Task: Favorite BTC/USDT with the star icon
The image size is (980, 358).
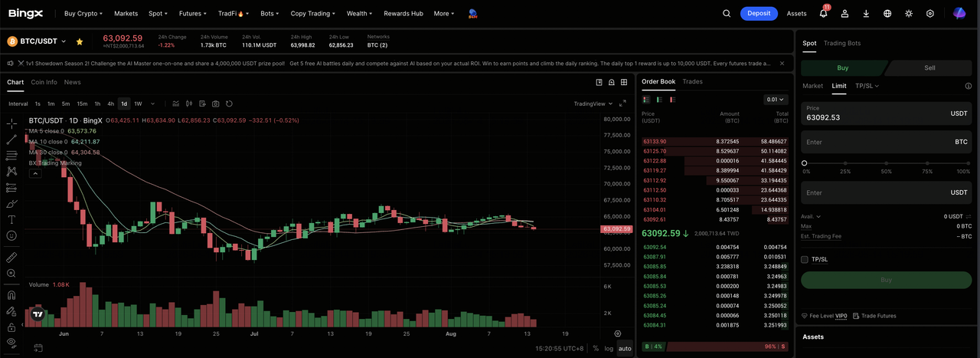Action: coord(80,41)
